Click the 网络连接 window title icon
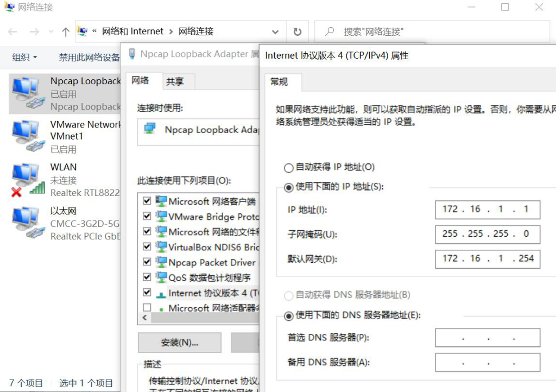The width and height of the screenshot is (556, 392). tap(9, 7)
